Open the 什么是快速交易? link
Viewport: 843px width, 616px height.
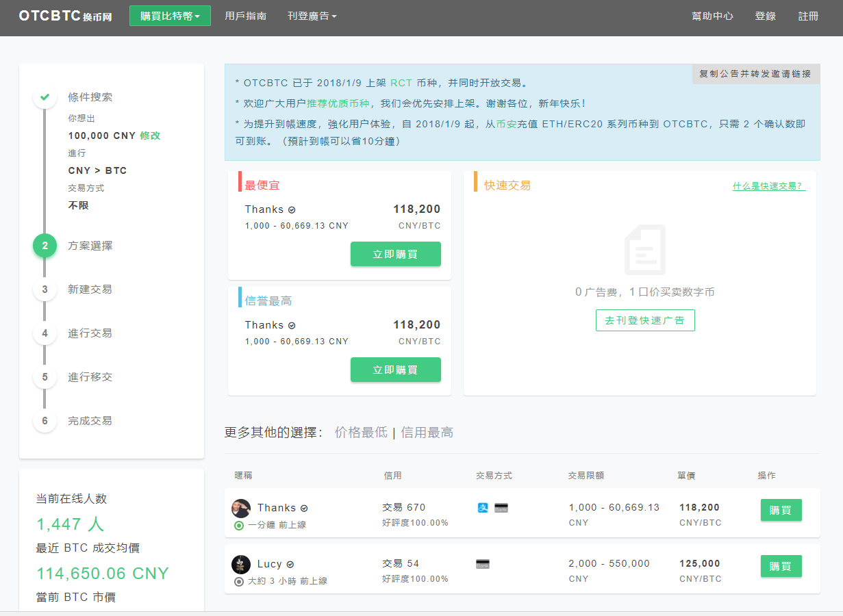tap(768, 185)
